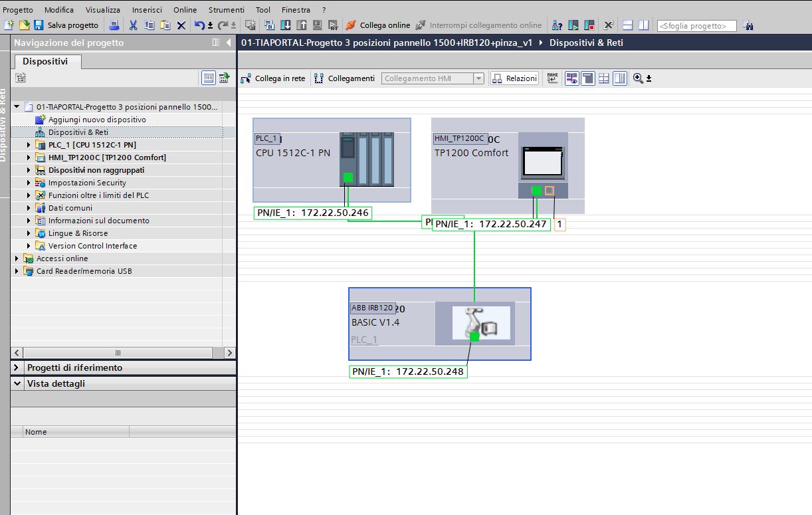Click Salva progetto to save the project
This screenshot has width=812, height=515.
(64, 25)
